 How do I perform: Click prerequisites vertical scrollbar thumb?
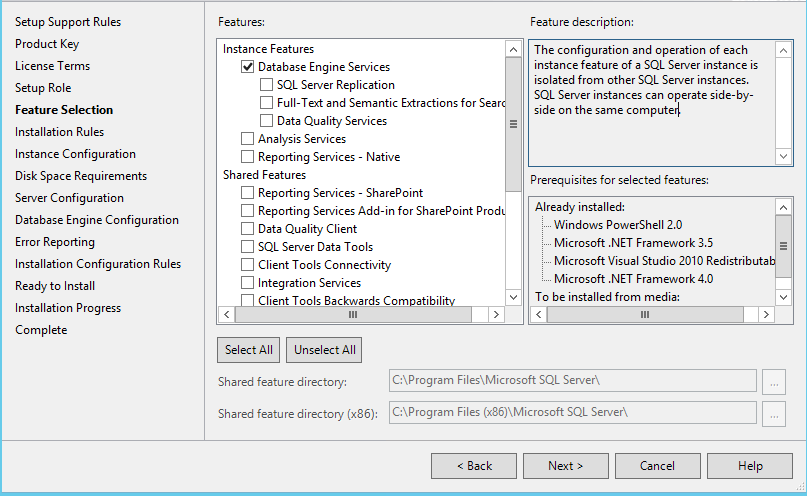783,246
